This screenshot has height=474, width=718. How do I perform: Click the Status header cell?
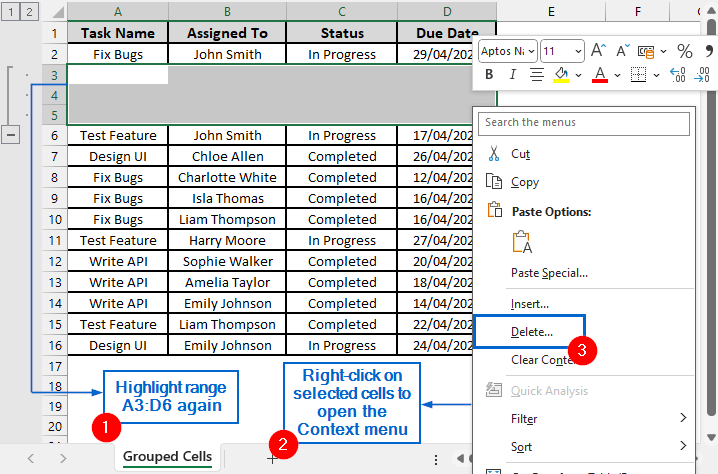tap(342, 33)
